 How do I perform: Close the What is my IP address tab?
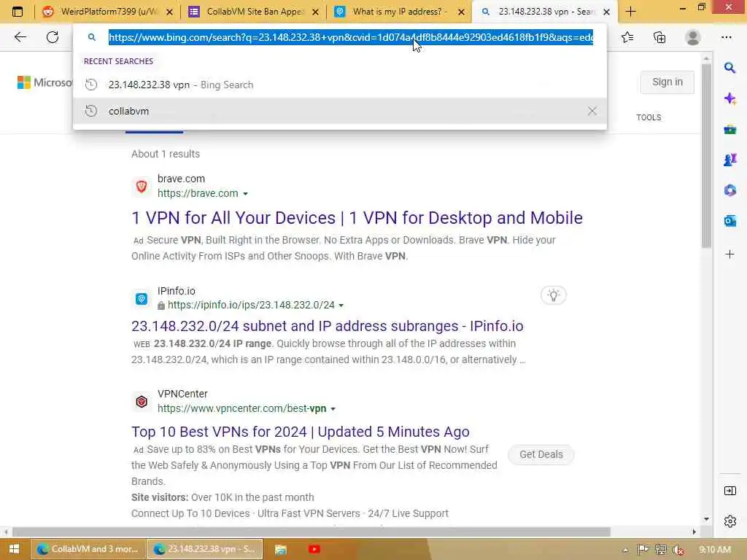[461, 12]
